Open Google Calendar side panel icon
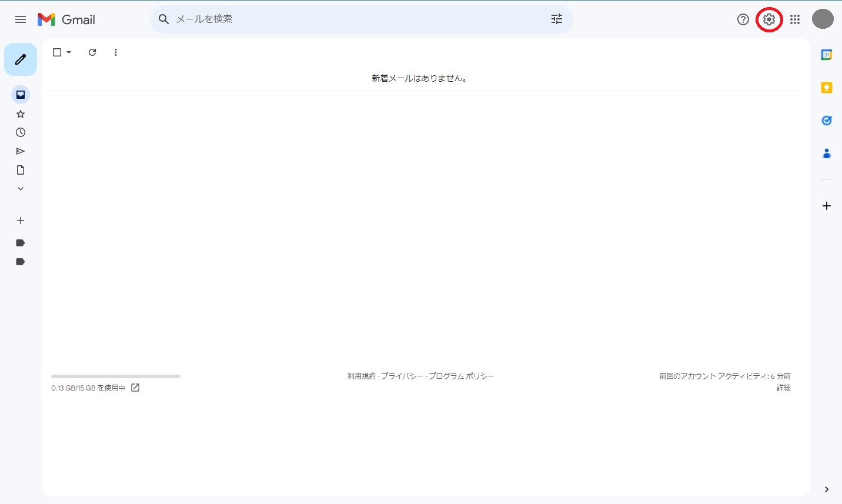This screenshot has width=842, height=504. click(826, 55)
